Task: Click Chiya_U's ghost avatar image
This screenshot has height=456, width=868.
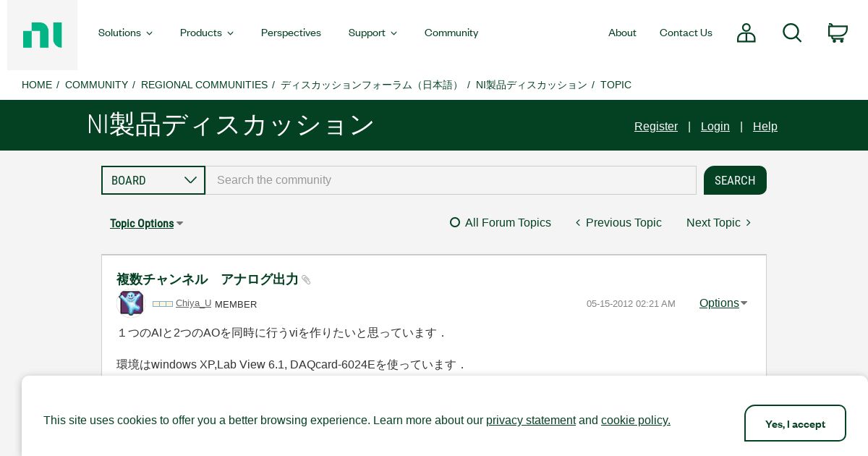Action: (x=131, y=303)
